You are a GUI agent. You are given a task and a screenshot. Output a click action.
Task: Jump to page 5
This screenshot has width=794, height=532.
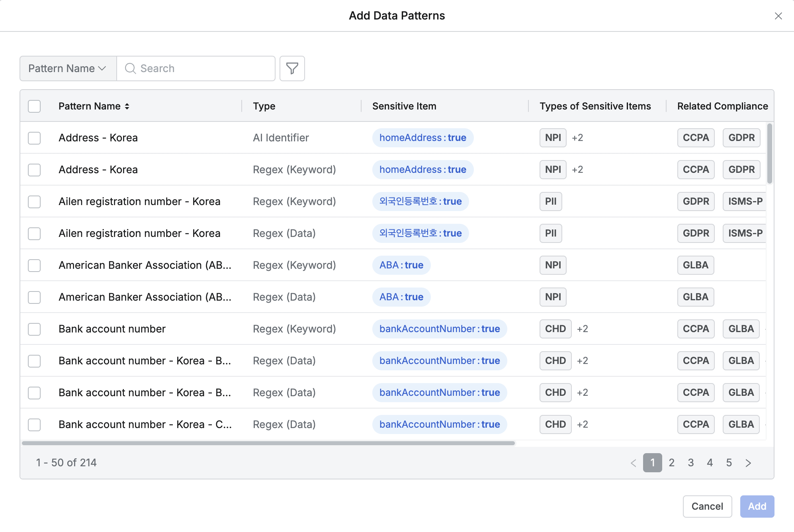click(x=729, y=463)
